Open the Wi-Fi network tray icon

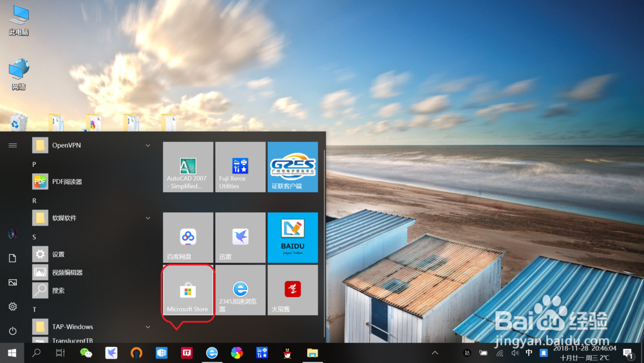pyautogui.click(x=500, y=353)
